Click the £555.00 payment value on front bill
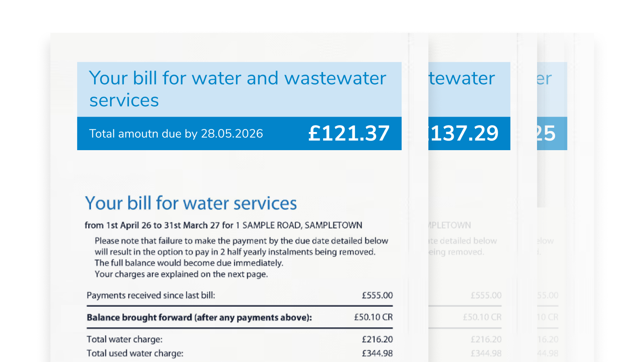This screenshot has height=362, width=644. pos(377,296)
